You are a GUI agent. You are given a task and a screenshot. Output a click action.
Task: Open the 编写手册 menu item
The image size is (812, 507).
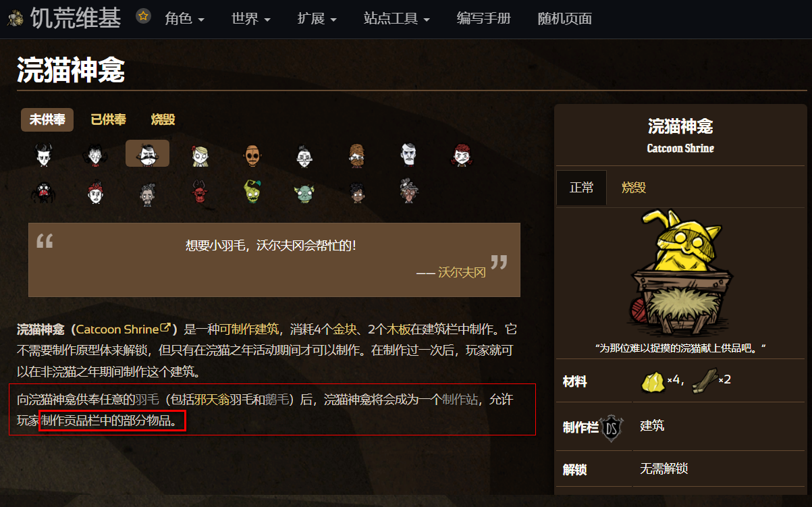(x=484, y=18)
